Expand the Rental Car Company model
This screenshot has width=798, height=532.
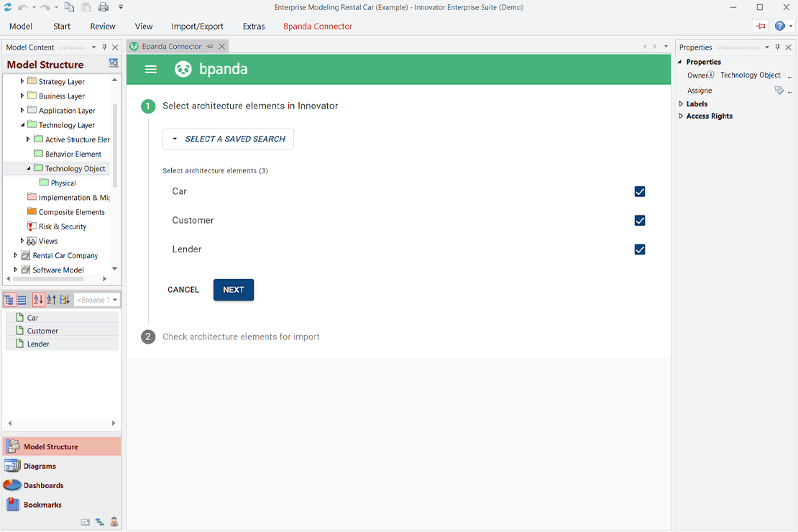(x=15, y=255)
